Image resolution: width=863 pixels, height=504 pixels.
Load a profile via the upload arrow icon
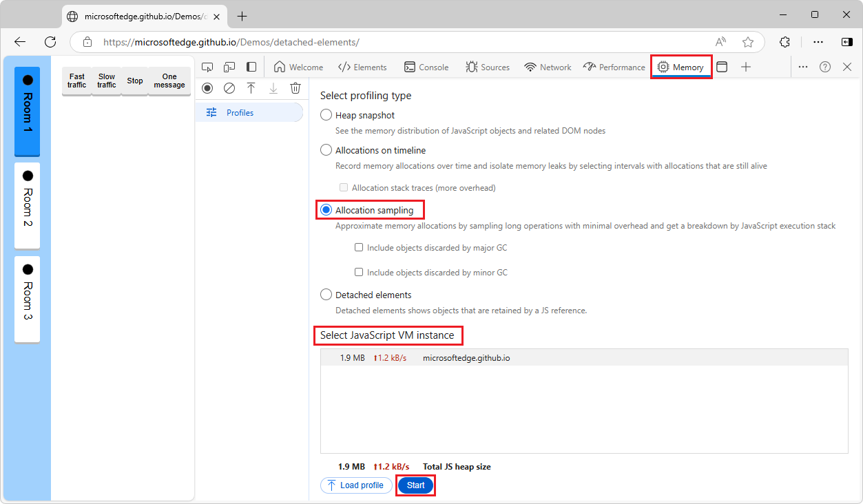pyautogui.click(x=251, y=88)
